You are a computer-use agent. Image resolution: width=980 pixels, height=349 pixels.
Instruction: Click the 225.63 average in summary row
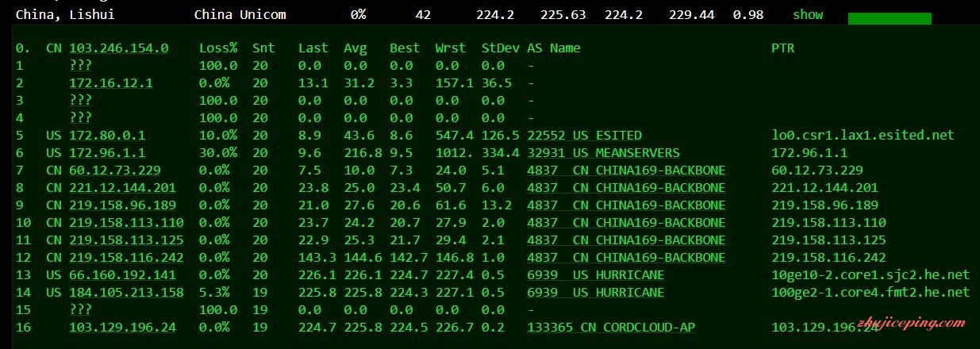coord(563,14)
